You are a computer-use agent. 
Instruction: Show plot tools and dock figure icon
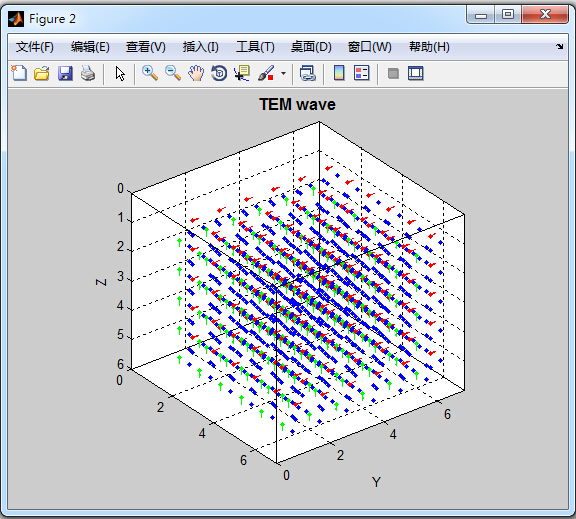point(415,73)
